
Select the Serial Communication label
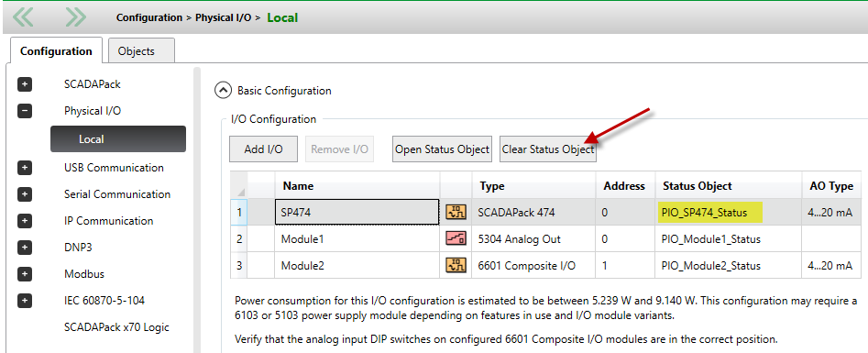116,194
